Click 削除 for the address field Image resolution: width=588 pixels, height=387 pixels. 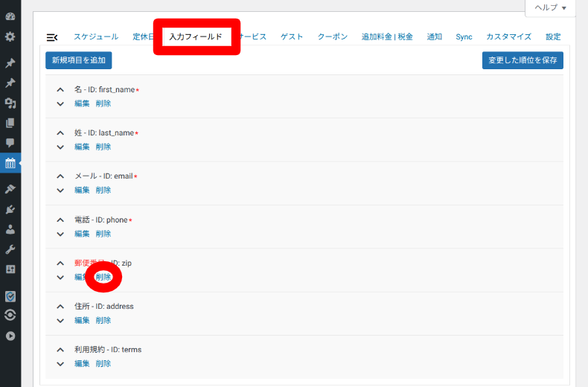click(103, 320)
